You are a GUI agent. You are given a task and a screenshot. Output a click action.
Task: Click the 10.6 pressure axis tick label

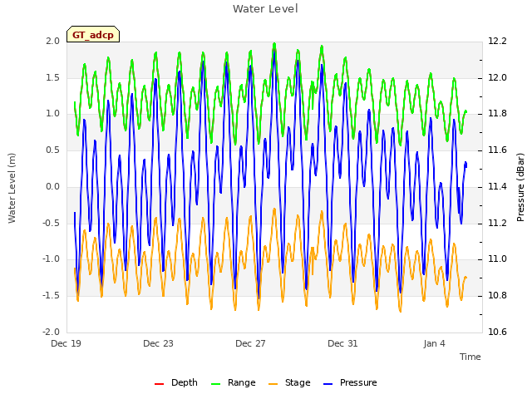497,332
